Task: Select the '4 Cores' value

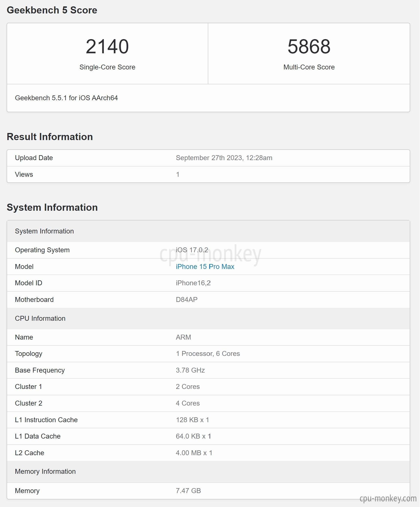Action: click(x=188, y=403)
